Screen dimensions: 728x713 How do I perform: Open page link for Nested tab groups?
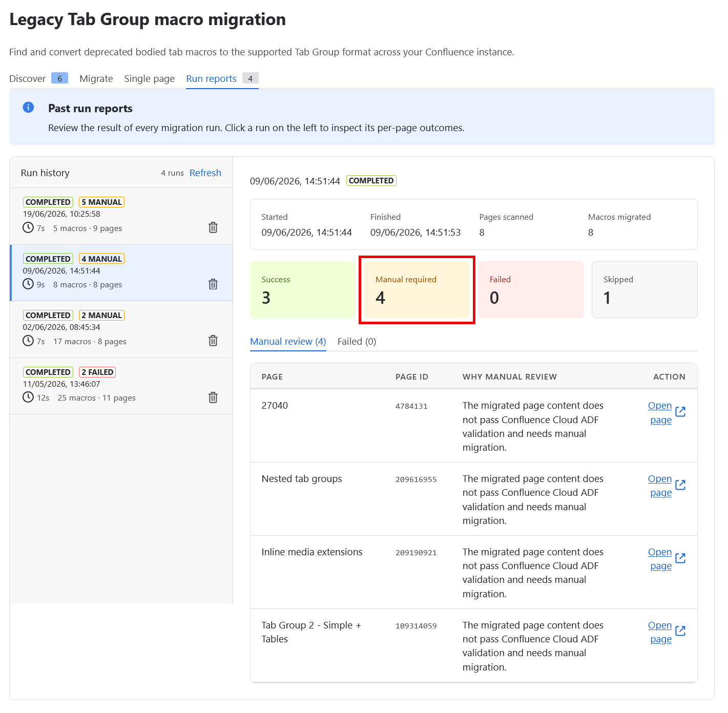[x=660, y=486]
